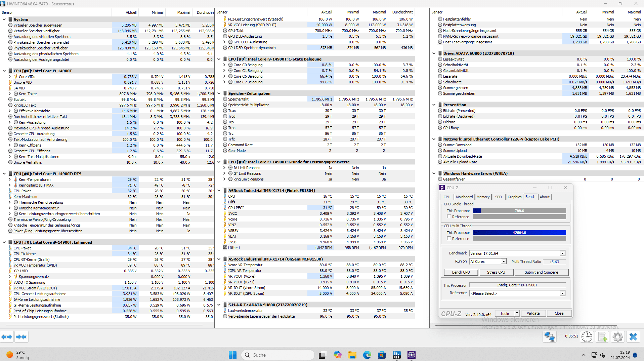Open the Run on All Cores dropdown
The image size is (644, 361).
click(504, 262)
